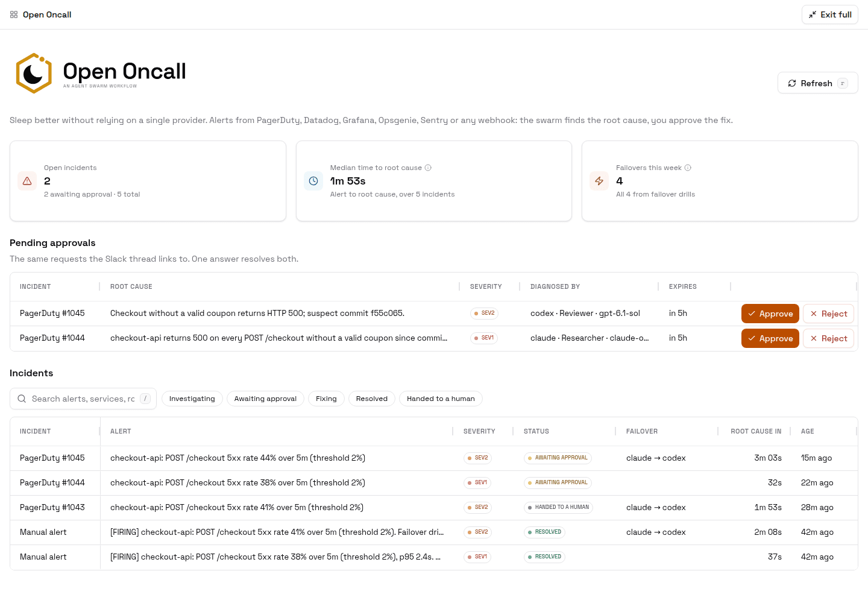Screen dimensions: 868x603
Task: Click the grid icon beside Open Oncall title
Action: coord(14,14)
